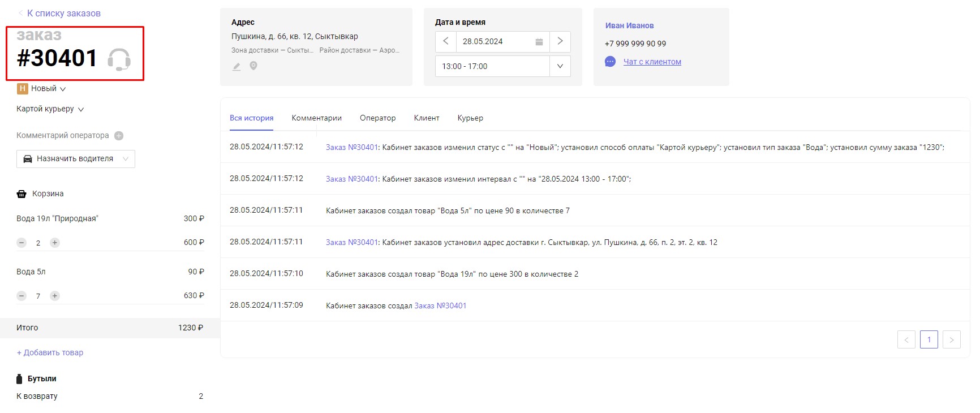Select page 1 in pagination
The height and width of the screenshot is (413, 980).
(x=929, y=339)
